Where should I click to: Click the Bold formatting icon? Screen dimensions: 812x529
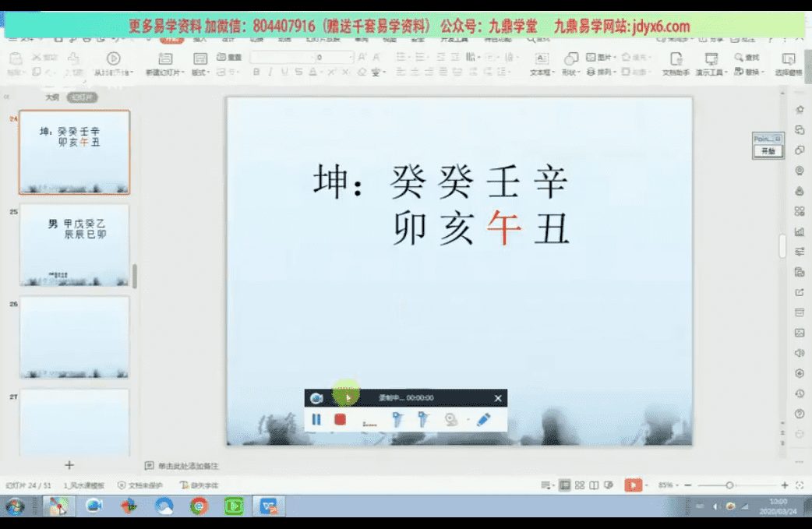(256, 72)
